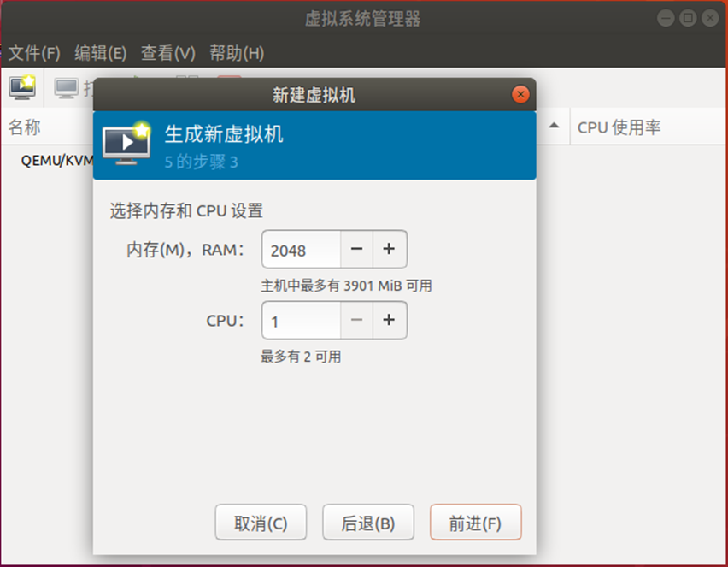Screen dimensions: 728x567
Task: Open the 编辑(E) menu
Action: click(x=101, y=53)
